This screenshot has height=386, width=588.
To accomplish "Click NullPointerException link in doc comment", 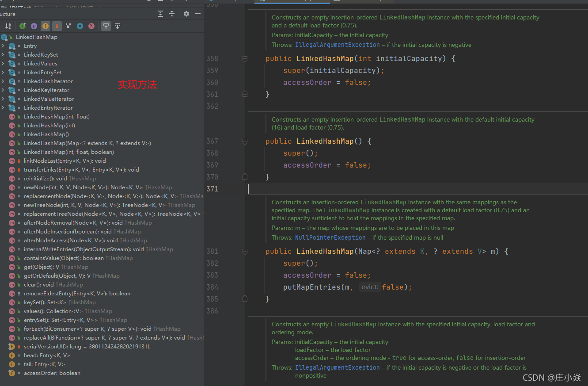I will [x=330, y=237].
